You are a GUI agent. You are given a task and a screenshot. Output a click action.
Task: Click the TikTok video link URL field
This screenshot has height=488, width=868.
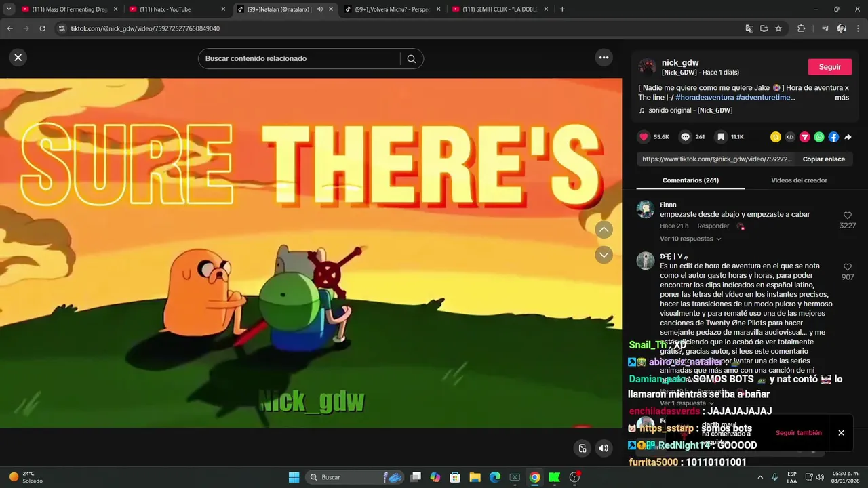(717, 159)
